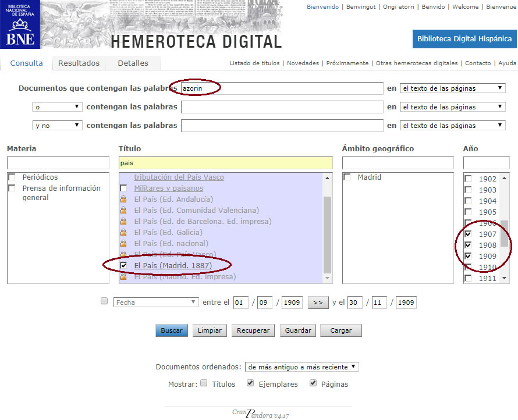
Task: Click the Cargar button
Action: (x=341, y=330)
